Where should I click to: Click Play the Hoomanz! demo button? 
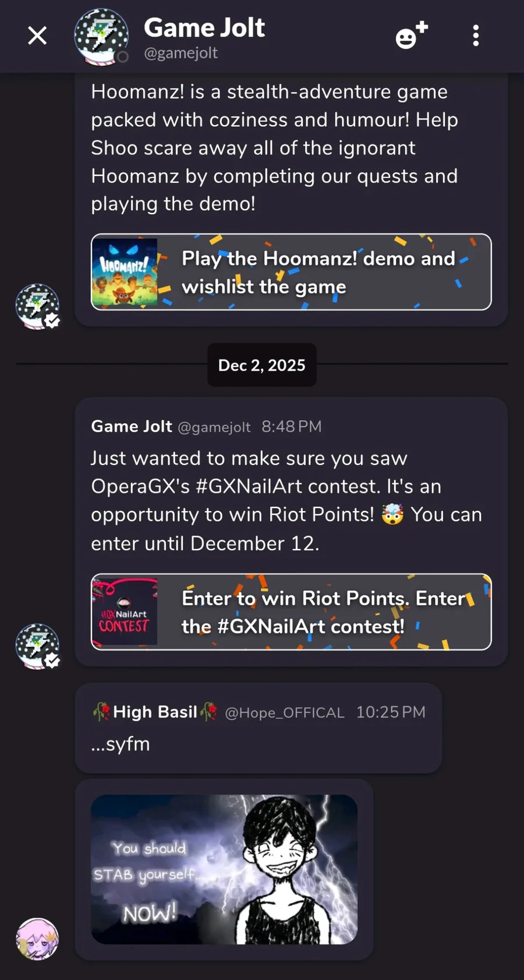pos(291,272)
